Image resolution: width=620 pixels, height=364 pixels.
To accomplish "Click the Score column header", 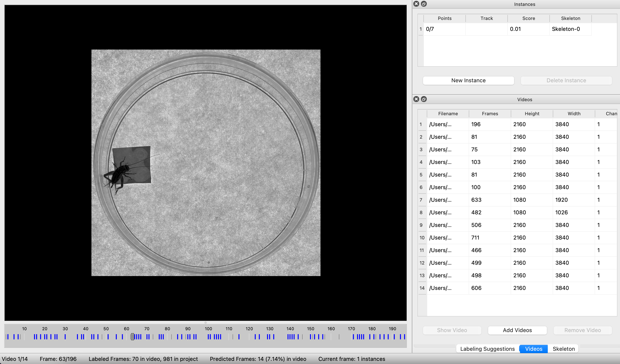I will pos(528,18).
